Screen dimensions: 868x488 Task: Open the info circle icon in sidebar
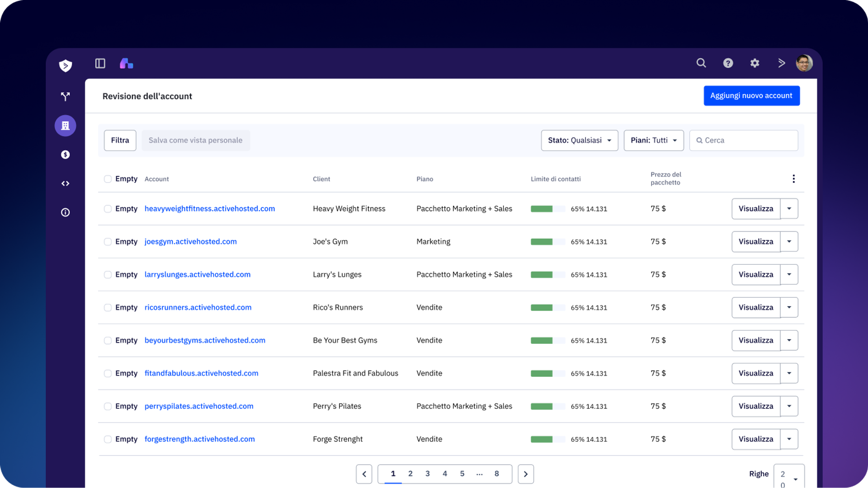[66, 212]
